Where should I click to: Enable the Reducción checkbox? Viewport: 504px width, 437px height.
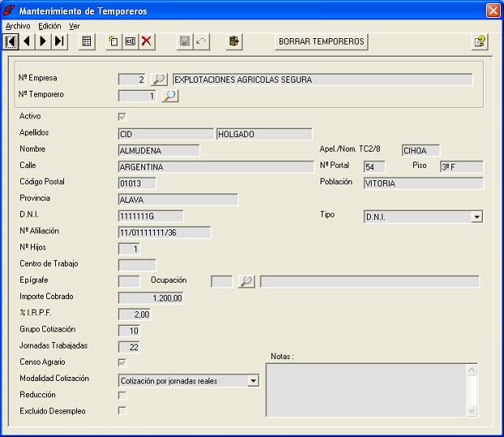[122, 395]
